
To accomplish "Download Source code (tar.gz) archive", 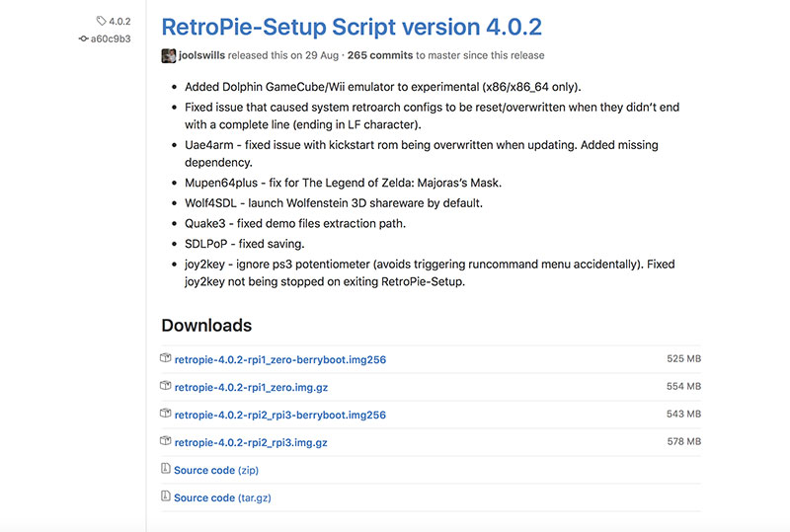I will (x=222, y=498).
